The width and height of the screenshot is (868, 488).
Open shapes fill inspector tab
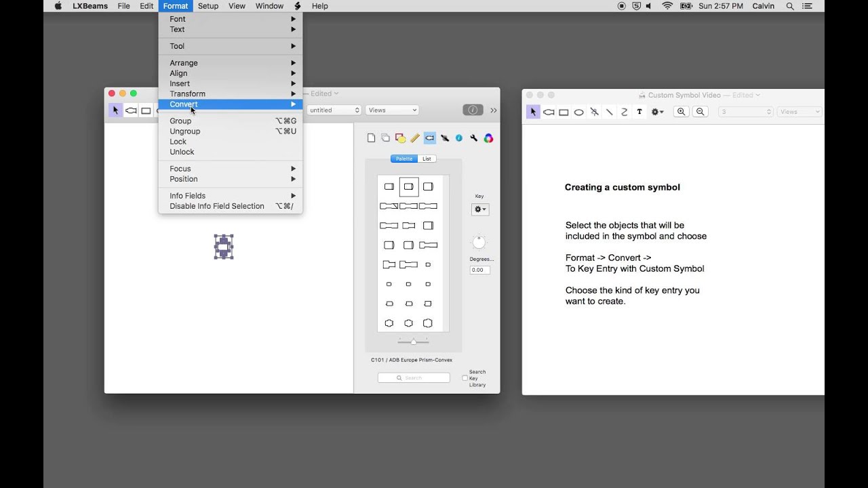(400, 138)
